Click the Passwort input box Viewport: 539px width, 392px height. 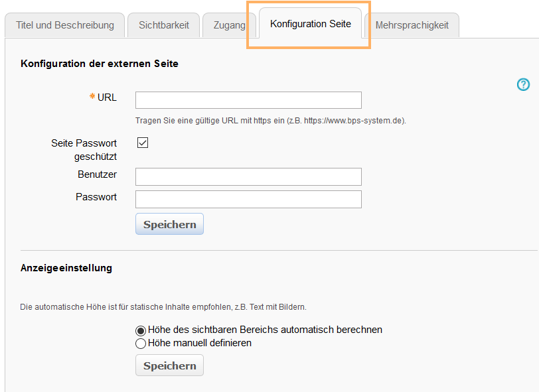coord(248,198)
